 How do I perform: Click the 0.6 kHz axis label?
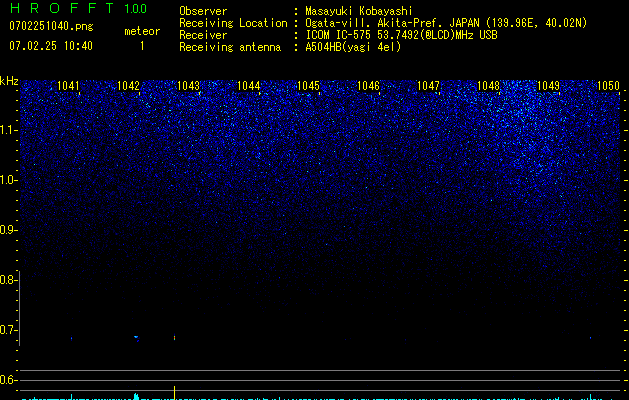pos(7,380)
